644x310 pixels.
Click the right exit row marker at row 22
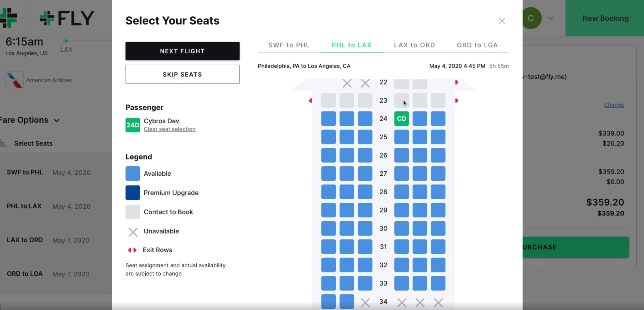pyautogui.click(x=456, y=82)
